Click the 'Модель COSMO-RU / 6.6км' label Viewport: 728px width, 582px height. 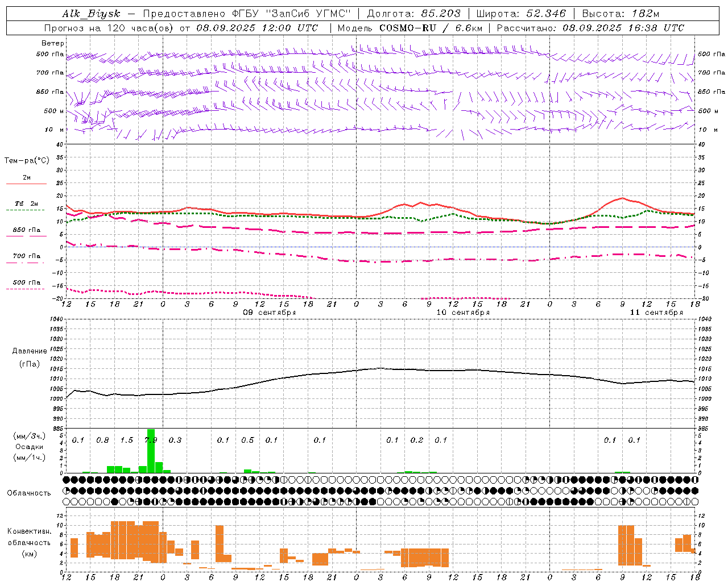coord(409,28)
